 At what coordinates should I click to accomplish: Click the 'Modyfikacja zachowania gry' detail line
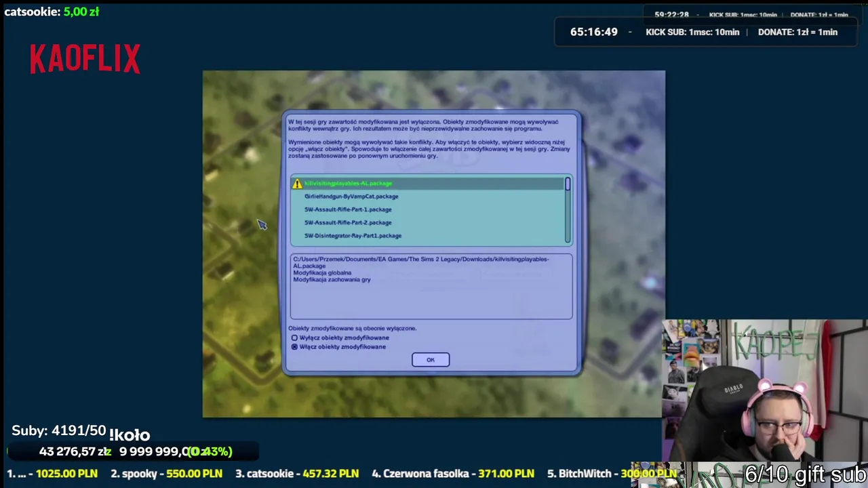332,279
